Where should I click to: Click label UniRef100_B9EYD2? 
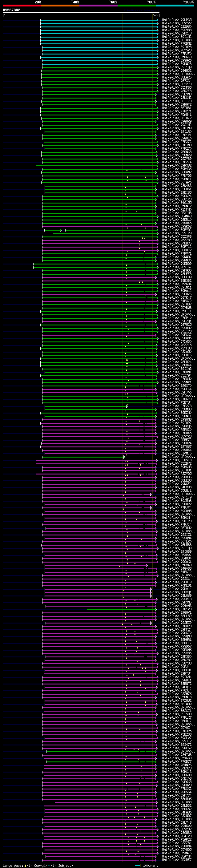coord(177,230)
